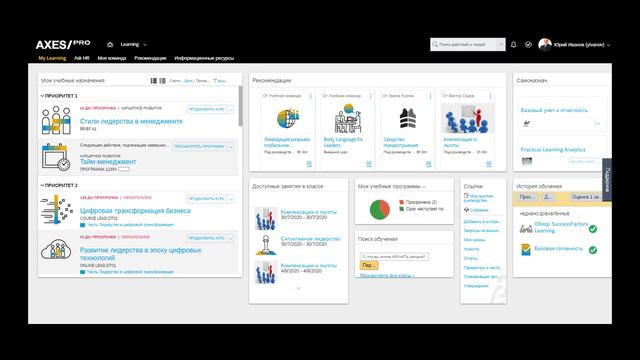640x360 pixels.
Task: Open the Информационные ресурсы tab
Action: pyautogui.click(x=204, y=58)
